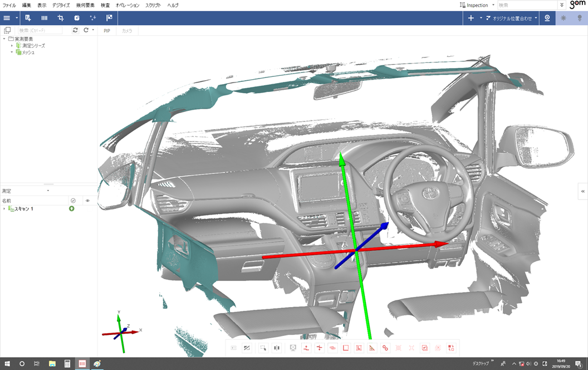Toggle the green status indicator for スキャン 1
Screen dimensions: 588x370
(x=72, y=208)
